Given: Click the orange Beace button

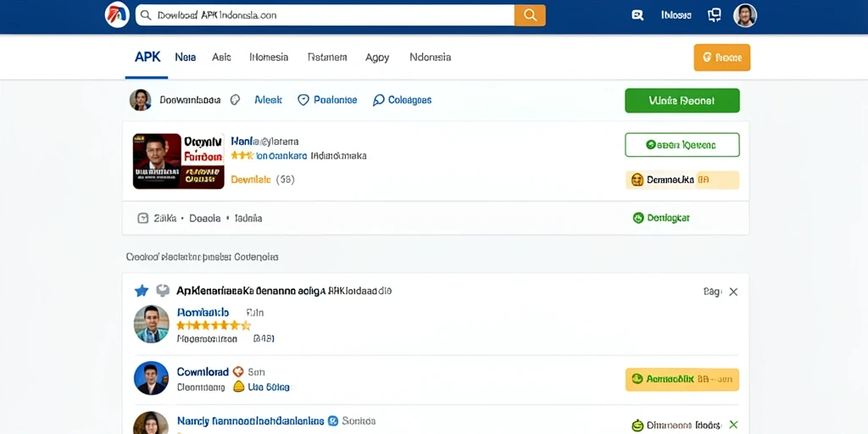Looking at the screenshot, I should coord(722,58).
